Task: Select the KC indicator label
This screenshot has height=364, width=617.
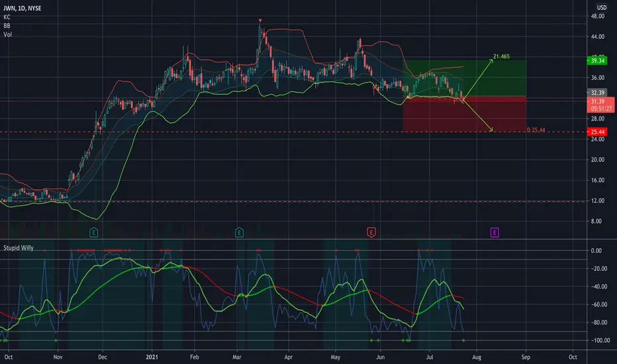Action: click(7, 17)
